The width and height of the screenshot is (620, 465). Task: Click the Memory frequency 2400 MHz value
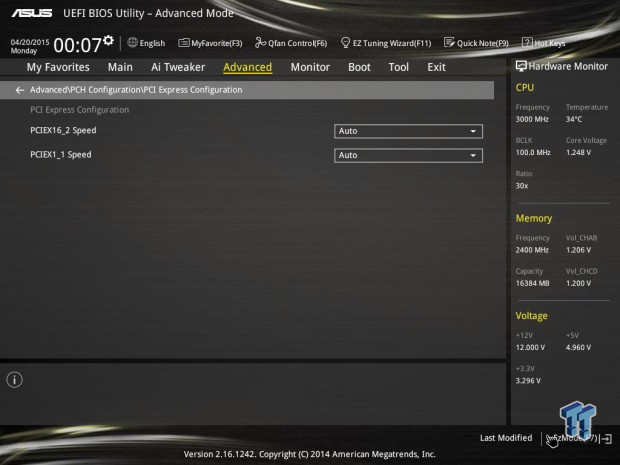coord(532,250)
